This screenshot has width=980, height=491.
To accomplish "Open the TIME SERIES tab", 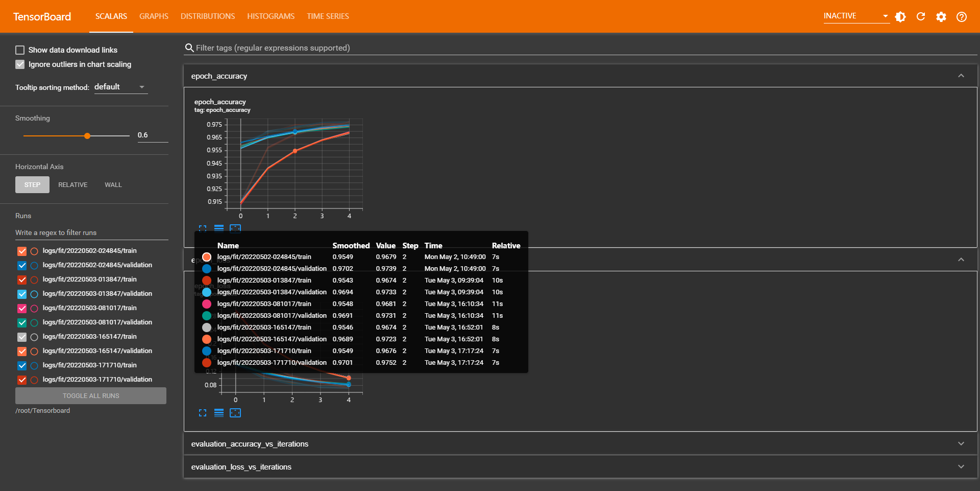I will click(x=328, y=16).
